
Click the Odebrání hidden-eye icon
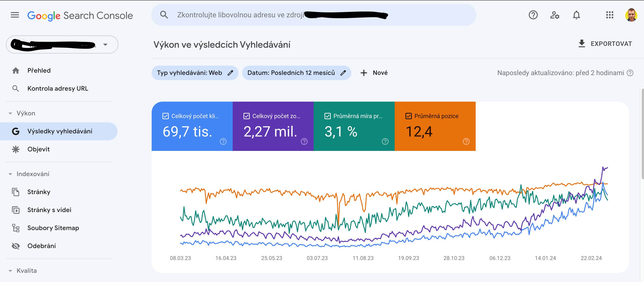coord(16,246)
